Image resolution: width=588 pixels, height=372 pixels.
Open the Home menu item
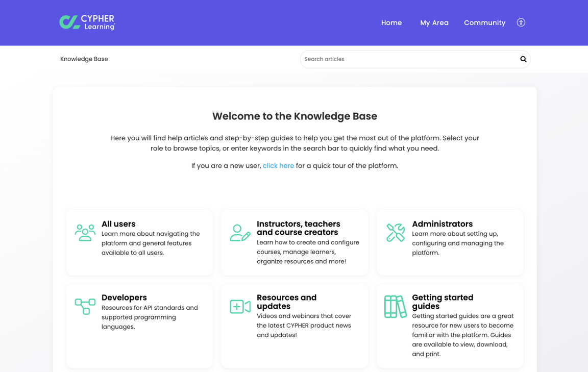(391, 22)
